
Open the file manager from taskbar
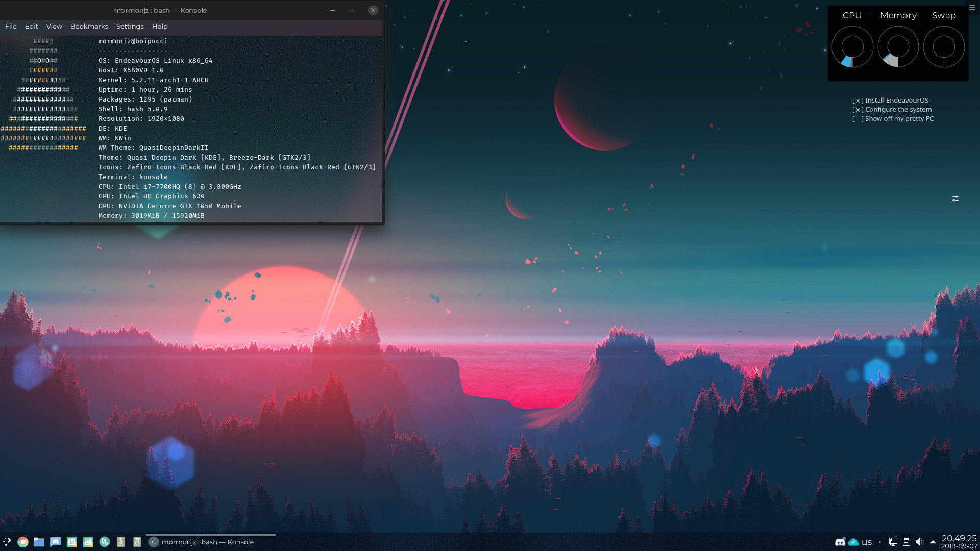coord(39,542)
